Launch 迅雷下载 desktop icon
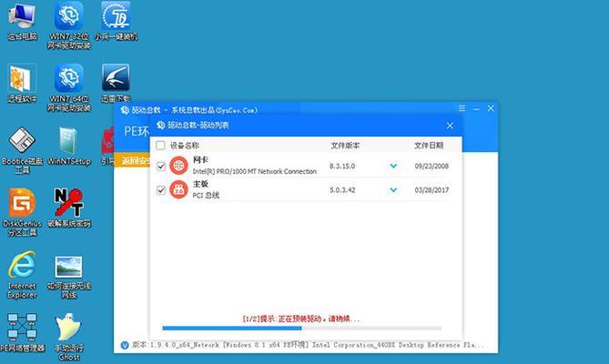This screenshot has height=364, width=609. coord(116,84)
